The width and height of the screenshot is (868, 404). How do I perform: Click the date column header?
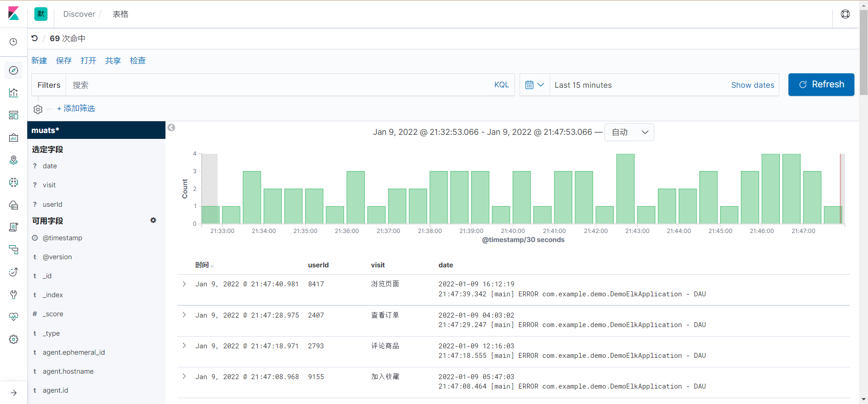coord(446,265)
